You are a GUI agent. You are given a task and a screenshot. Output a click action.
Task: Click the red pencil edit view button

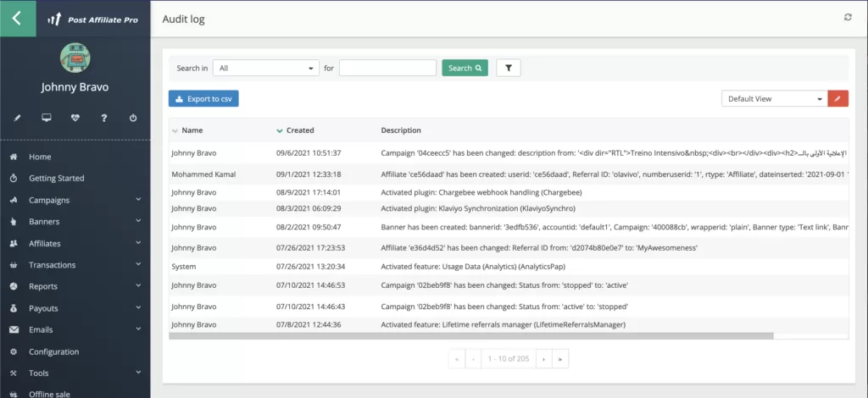(837, 99)
